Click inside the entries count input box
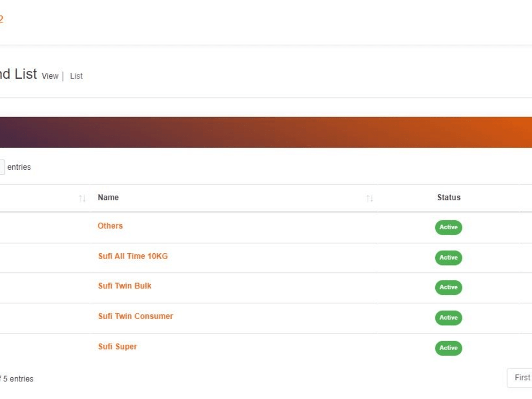Viewport: 532px width, 399px height. coord(2,167)
